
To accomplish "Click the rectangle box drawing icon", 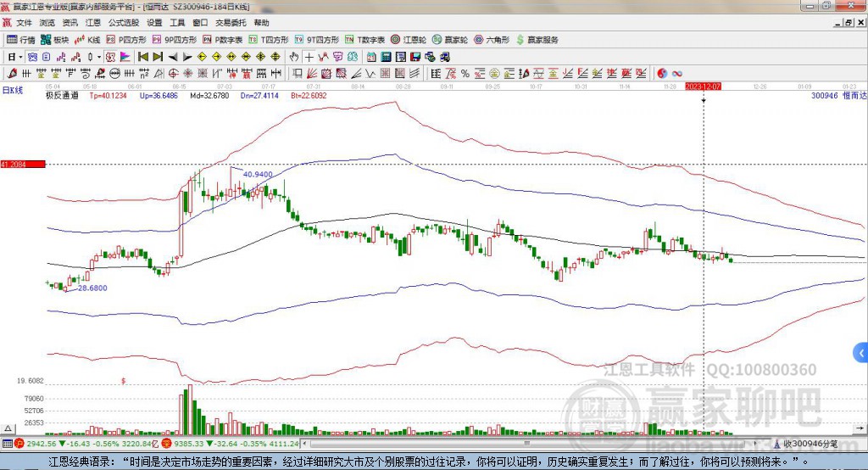I will click(x=297, y=73).
